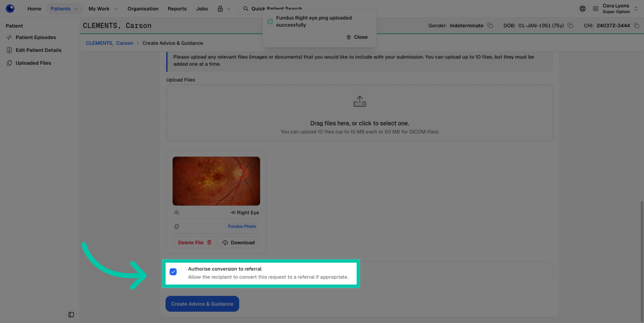The height and width of the screenshot is (323, 644).
Task: Open the support lifebuoy icon in header
Action: coord(583,9)
